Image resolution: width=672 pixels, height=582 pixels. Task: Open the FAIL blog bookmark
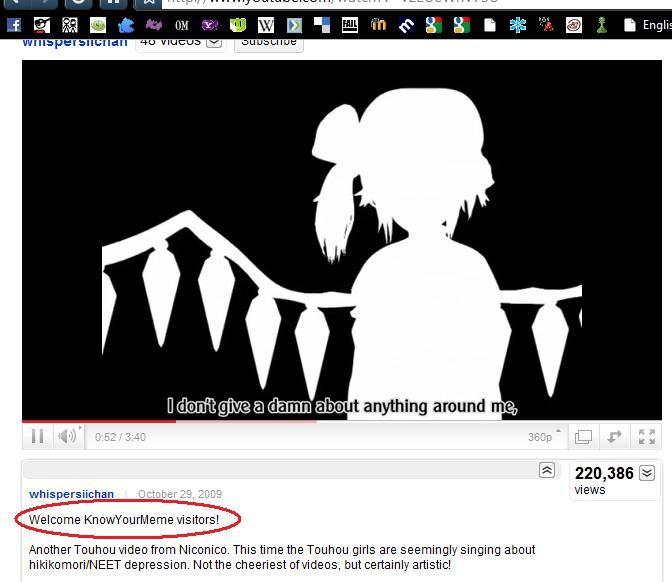click(350, 25)
